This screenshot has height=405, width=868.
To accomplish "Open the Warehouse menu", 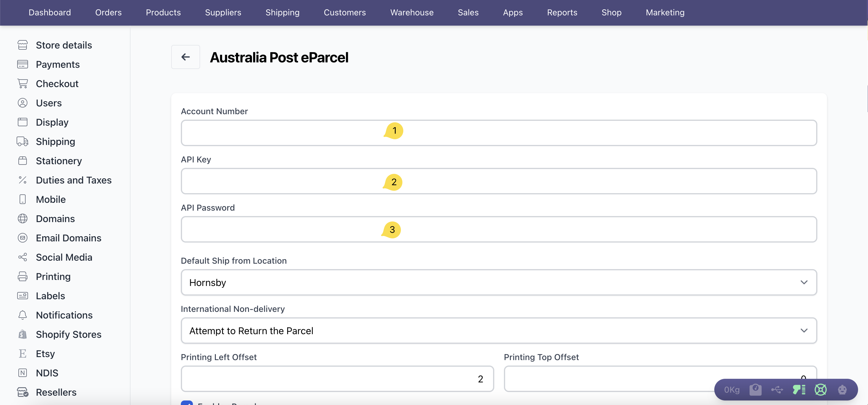I will pyautogui.click(x=412, y=12).
